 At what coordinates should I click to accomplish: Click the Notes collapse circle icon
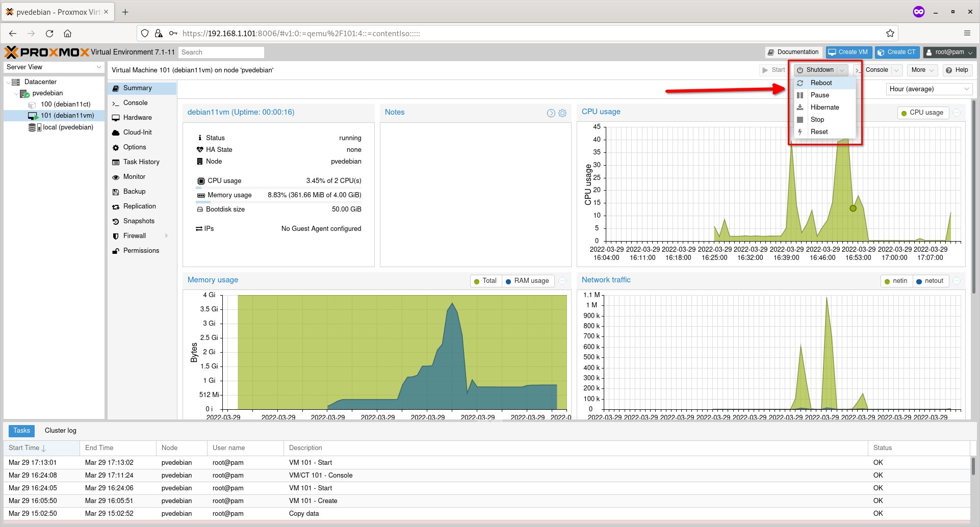point(551,113)
